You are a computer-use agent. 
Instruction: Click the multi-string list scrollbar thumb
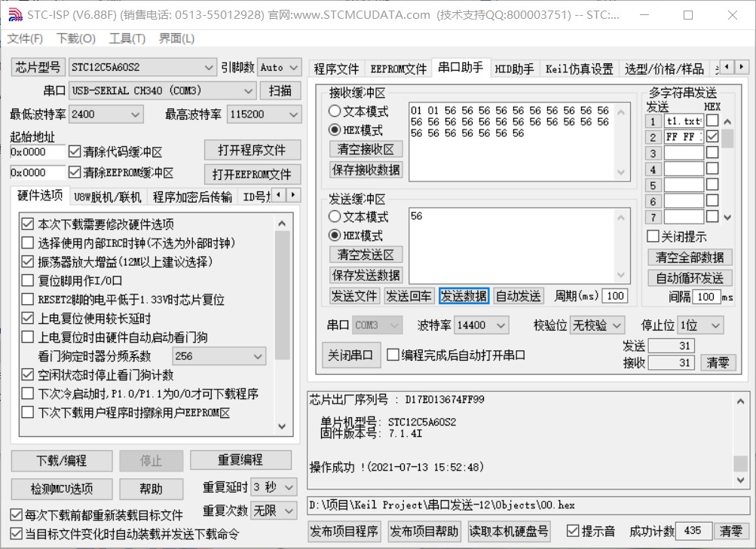(727, 139)
